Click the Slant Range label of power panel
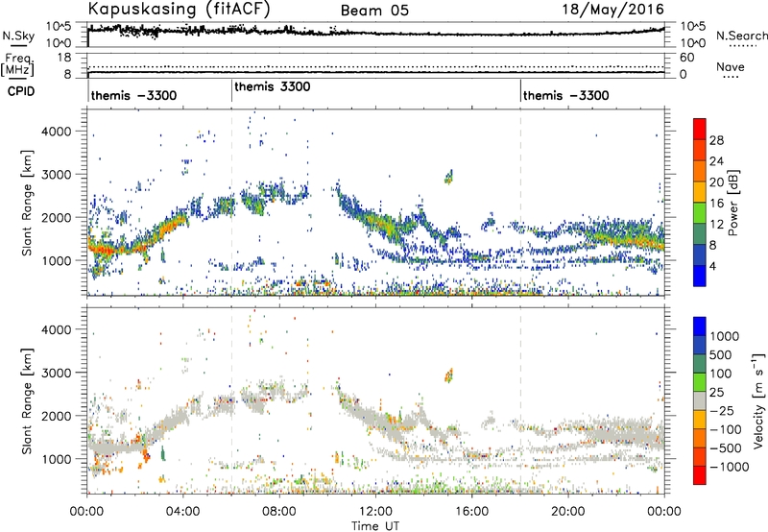This screenshot has height=532, width=768. (x=27, y=203)
